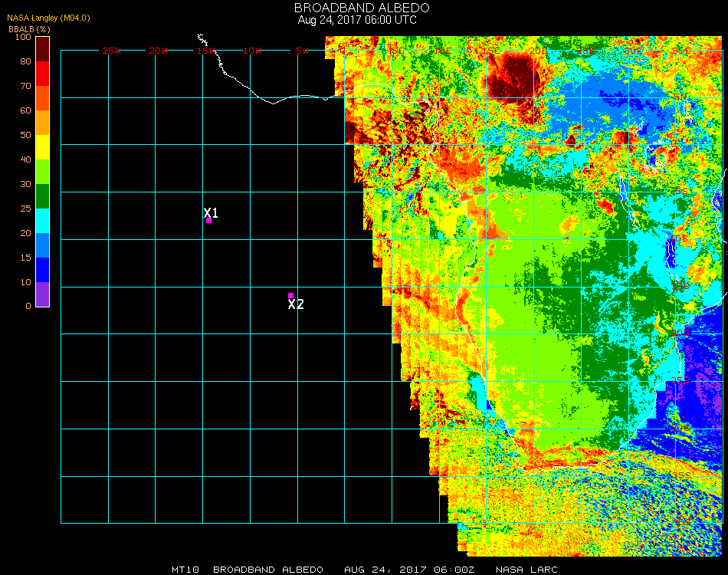Click the 35S latitude label
728x575 pixels.
682,475
